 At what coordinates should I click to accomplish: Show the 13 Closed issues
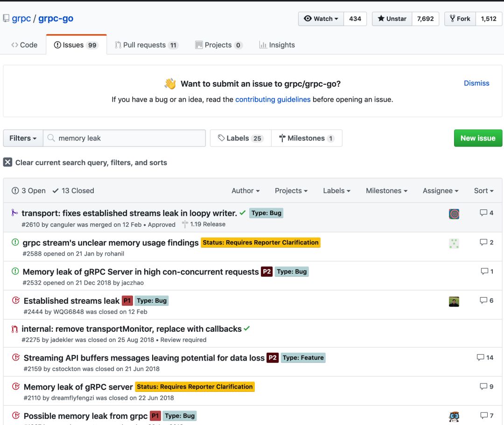point(73,191)
